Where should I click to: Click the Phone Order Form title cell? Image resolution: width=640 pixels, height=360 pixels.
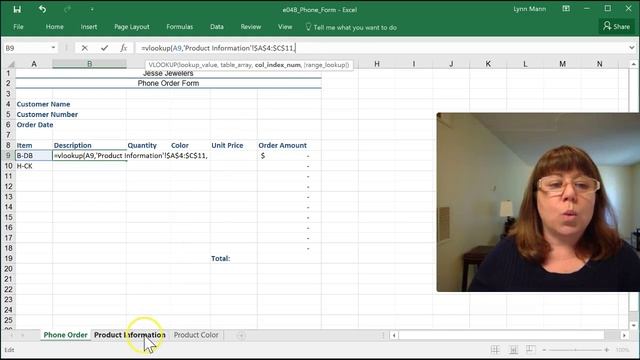click(x=168, y=83)
